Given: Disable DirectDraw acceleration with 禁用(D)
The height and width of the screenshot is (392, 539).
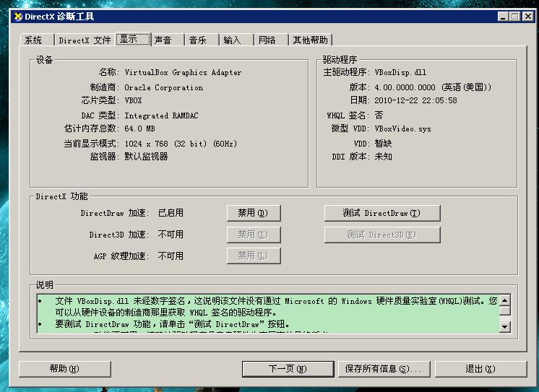Looking at the screenshot, I should click(x=254, y=213).
